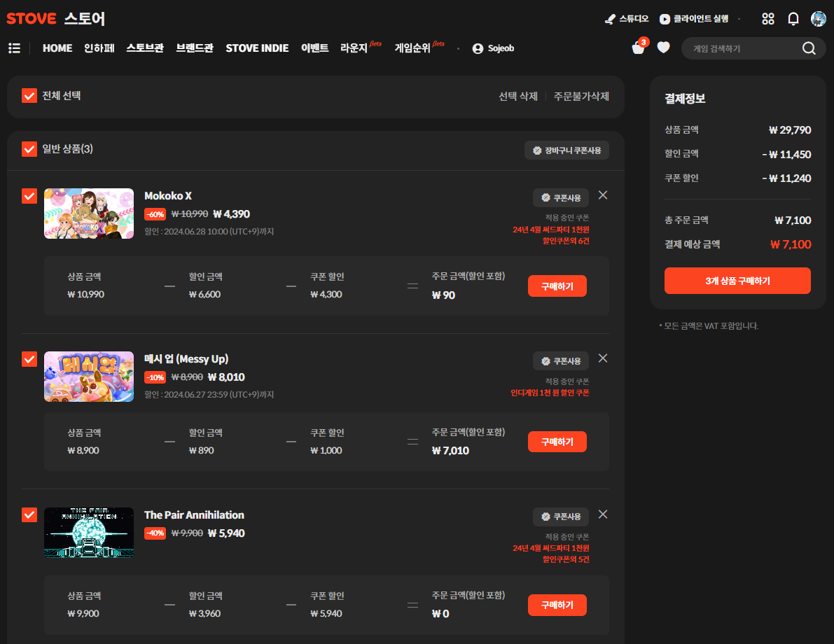This screenshot has height=644, width=834.
Task: Uncheck The Pair Annihilation item checkbox
Action: pos(29,514)
